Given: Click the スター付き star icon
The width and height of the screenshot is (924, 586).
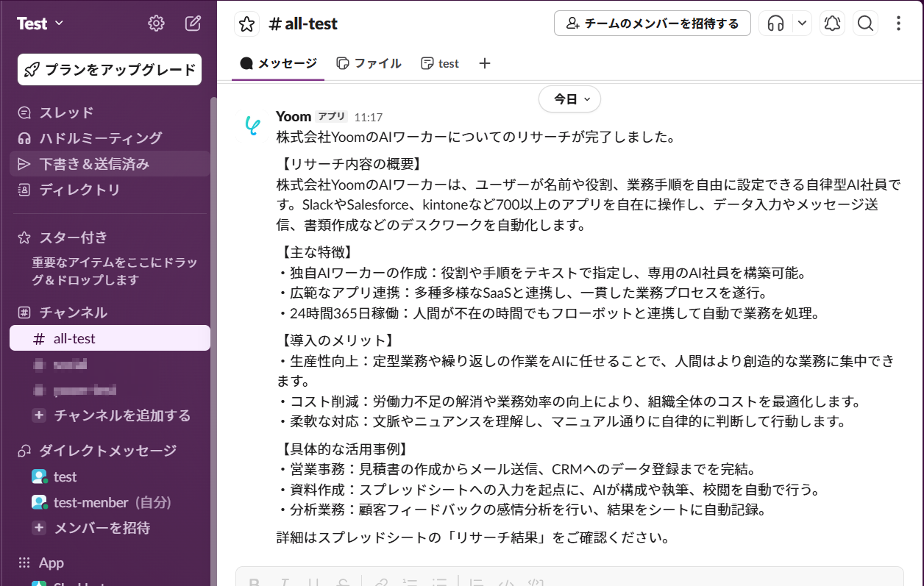Looking at the screenshot, I should tap(24, 237).
